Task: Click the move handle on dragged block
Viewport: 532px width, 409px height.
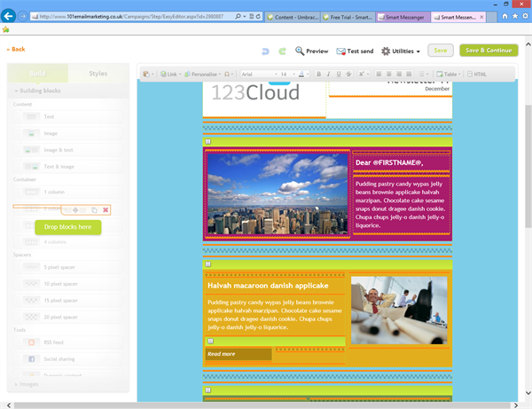Action: [x=75, y=210]
